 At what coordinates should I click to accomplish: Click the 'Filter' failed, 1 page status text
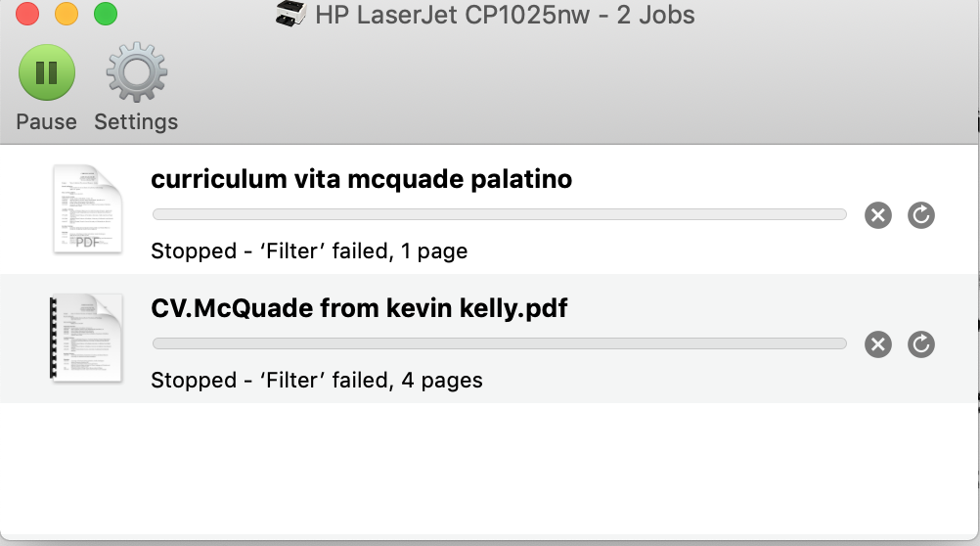click(309, 251)
